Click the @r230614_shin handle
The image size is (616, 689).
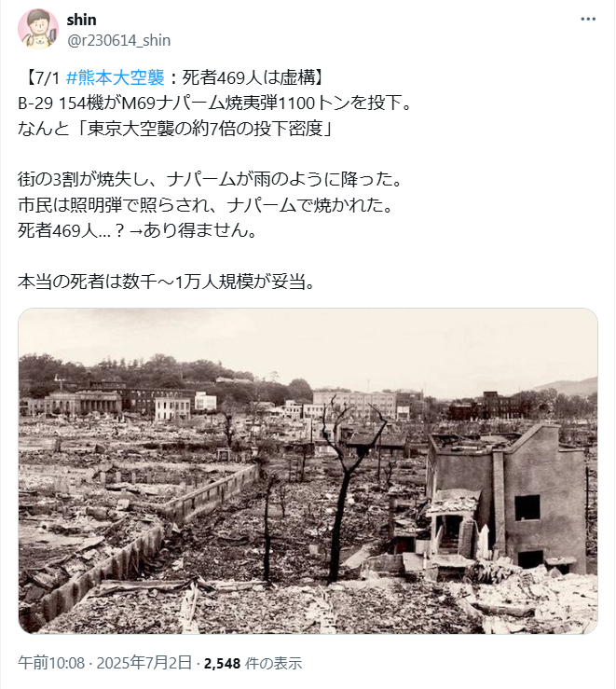[118, 40]
